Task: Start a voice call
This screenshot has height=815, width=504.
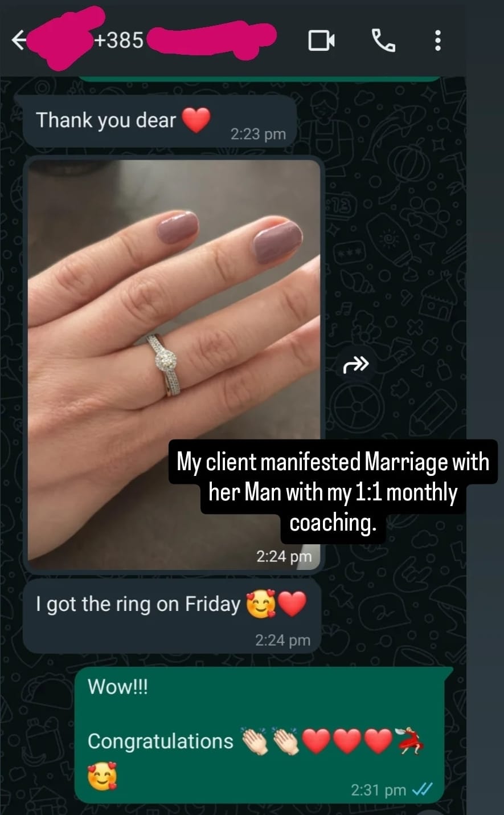Action: tap(383, 40)
